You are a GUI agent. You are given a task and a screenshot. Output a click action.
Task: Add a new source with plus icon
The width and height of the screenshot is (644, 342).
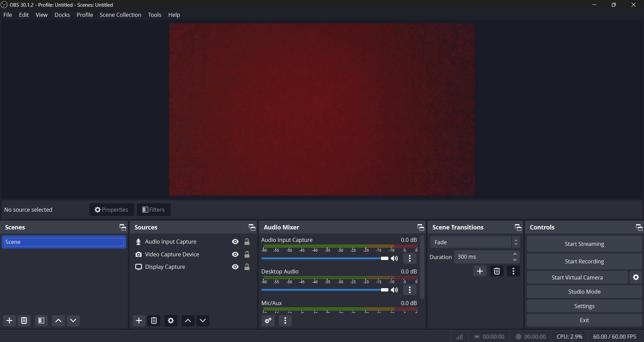139,321
